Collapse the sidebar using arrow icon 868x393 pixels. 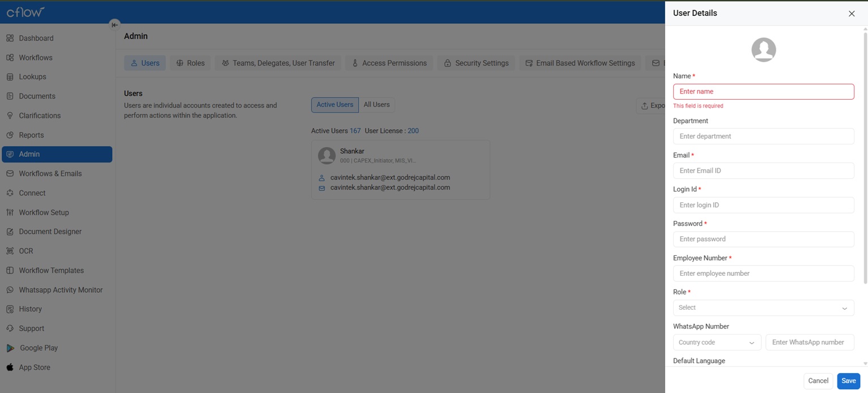click(x=114, y=25)
